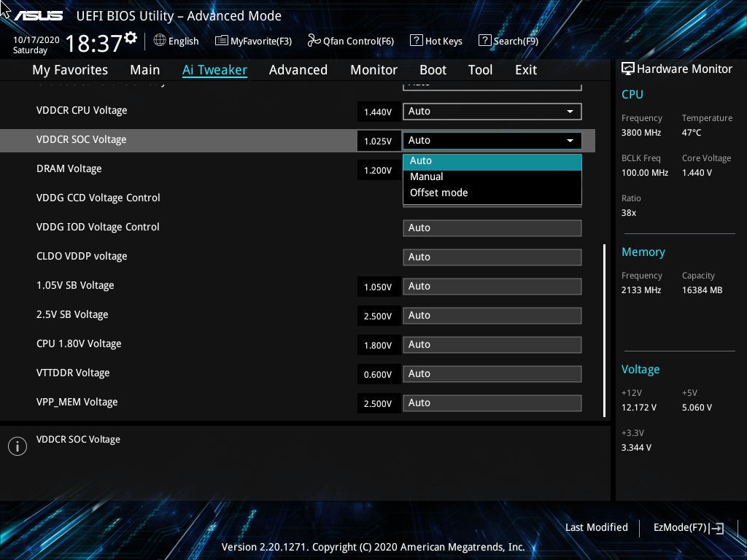Viewport: 747px width, 560px height.
Task: Open Qfan Control(F6)
Action: tap(351, 41)
